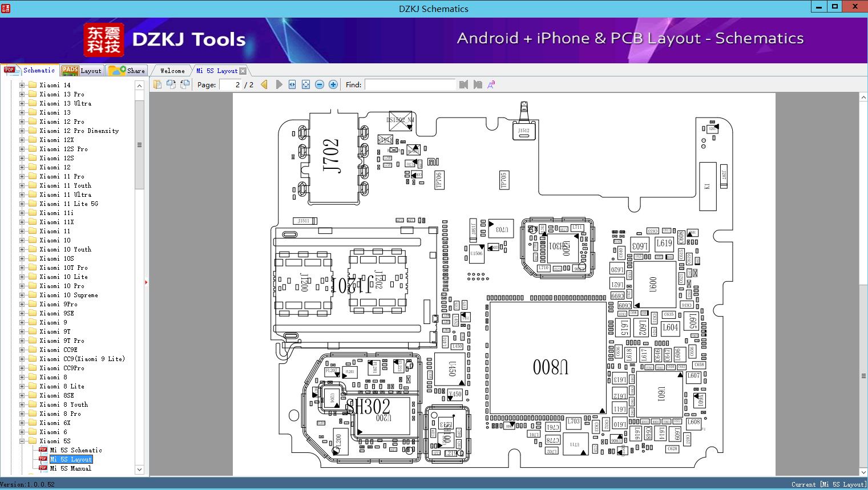Close the Mi 5S Layout tab
Image resolution: width=868 pixels, height=490 pixels.
point(243,71)
